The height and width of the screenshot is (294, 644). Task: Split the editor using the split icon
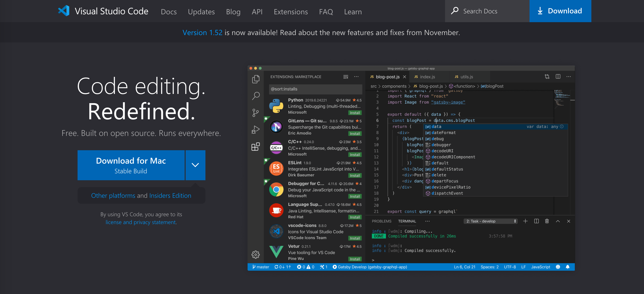pyautogui.click(x=558, y=77)
